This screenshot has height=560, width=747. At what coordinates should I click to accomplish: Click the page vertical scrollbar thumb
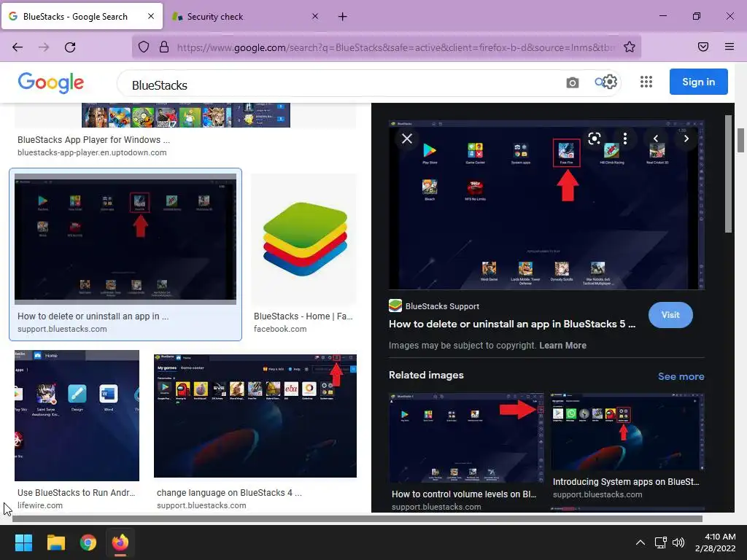741,140
